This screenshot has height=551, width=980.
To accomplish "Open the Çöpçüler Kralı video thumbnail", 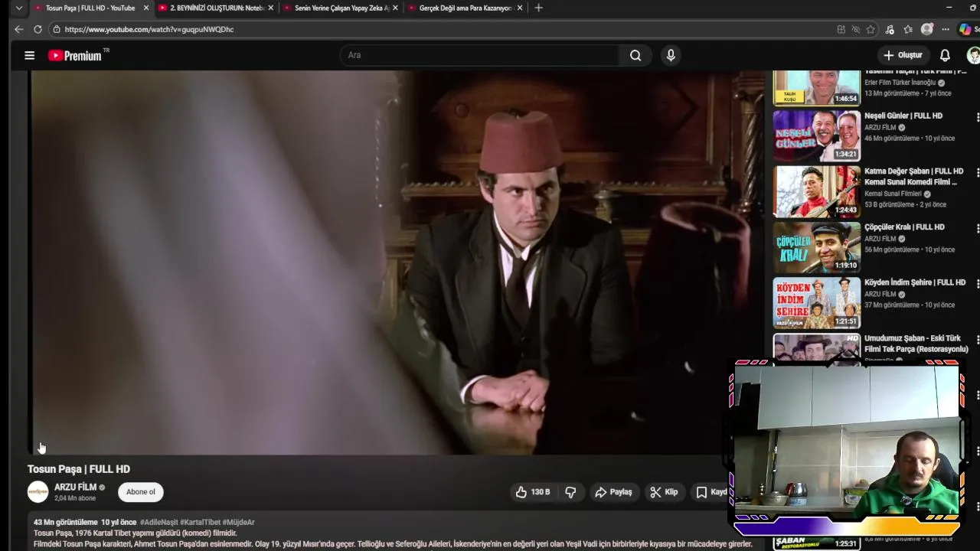I will click(x=816, y=246).
